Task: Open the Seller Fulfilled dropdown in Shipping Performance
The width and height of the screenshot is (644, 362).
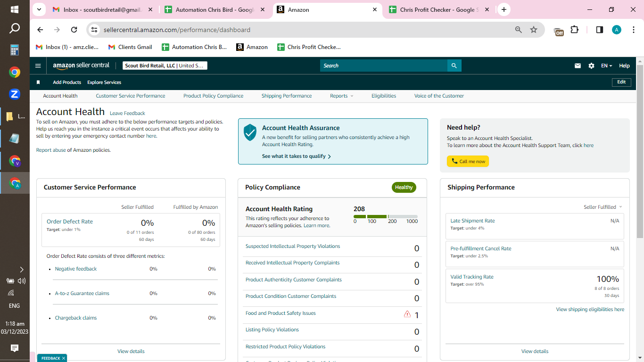Action: coord(603,207)
